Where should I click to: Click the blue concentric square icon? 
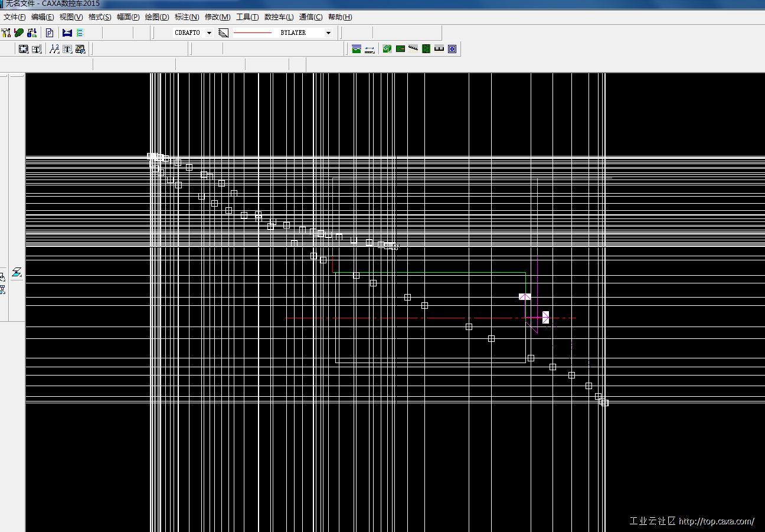[x=452, y=49]
